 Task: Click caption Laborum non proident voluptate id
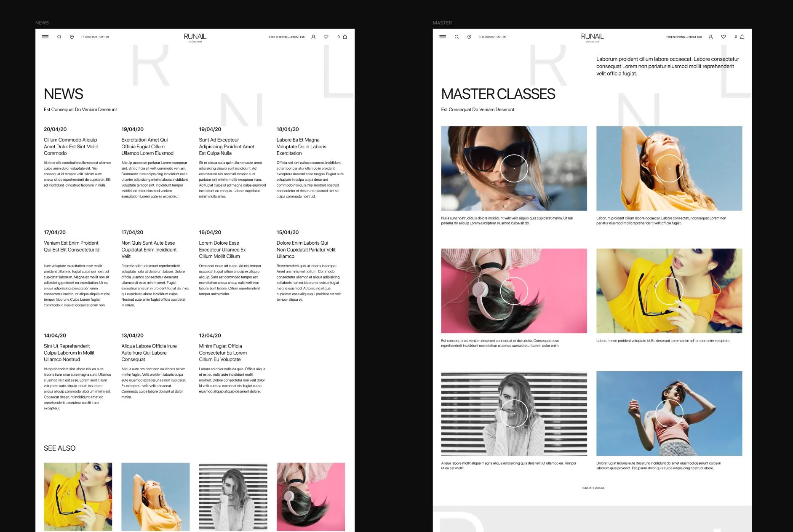point(663,341)
